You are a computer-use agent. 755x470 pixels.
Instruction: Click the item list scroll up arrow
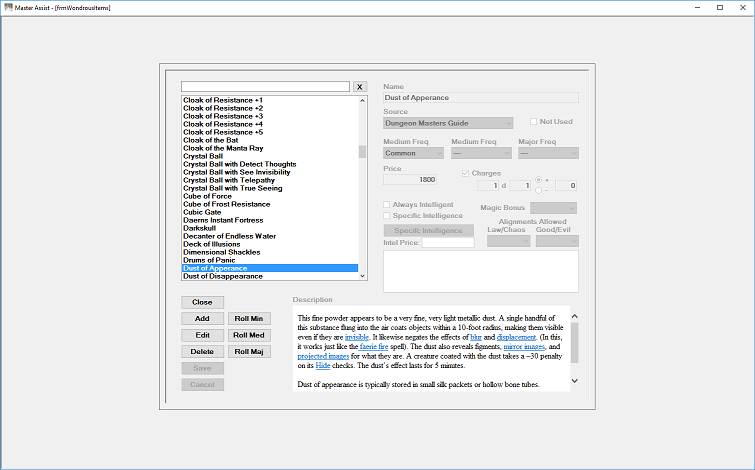363,101
